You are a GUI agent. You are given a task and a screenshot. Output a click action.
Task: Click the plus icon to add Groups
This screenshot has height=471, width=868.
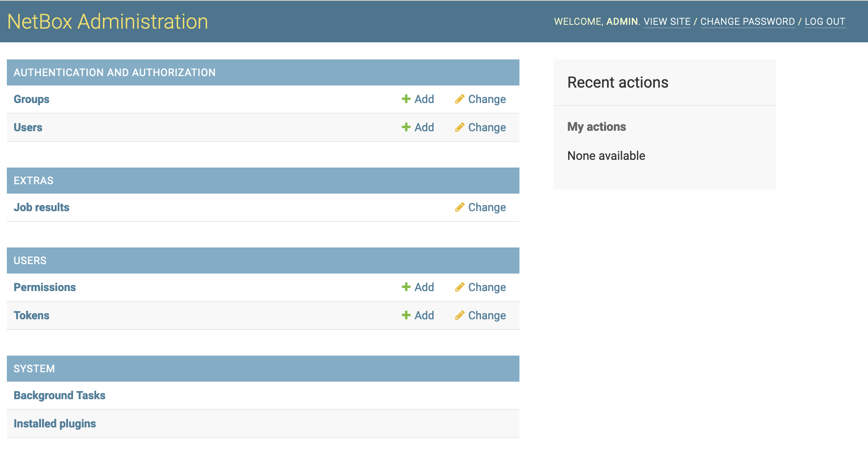[x=406, y=99]
